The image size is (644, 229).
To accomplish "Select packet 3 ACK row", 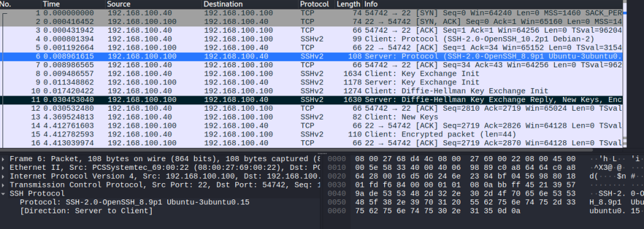I will tap(311, 30).
